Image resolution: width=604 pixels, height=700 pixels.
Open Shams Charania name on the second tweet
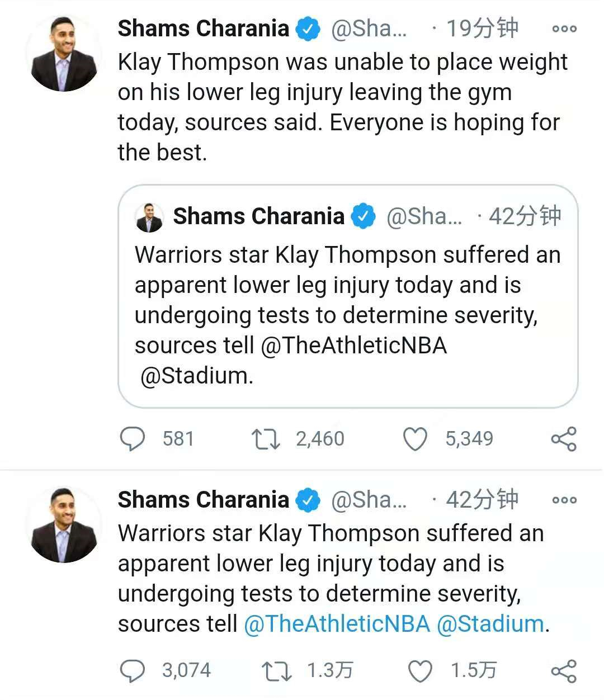point(203,500)
